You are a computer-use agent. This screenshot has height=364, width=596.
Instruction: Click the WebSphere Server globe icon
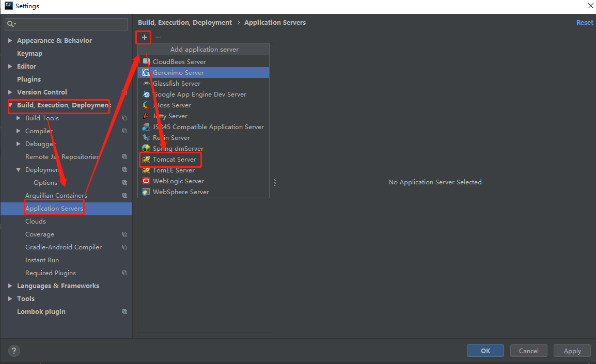click(x=146, y=192)
